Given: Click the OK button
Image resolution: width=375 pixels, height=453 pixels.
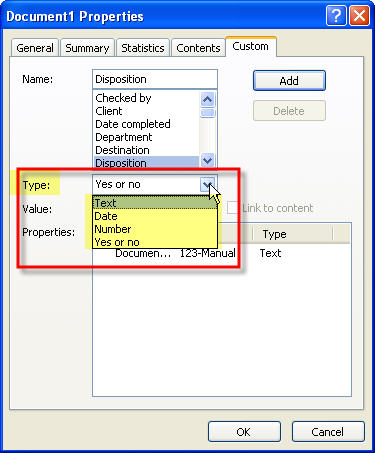Looking at the screenshot, I should [x=244, y=432].
